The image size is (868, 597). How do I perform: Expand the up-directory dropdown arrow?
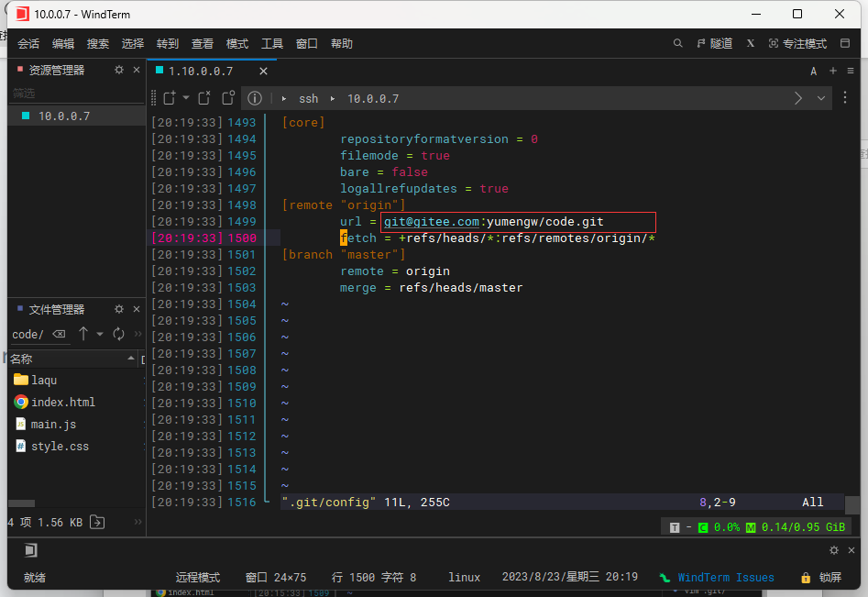tap(100, 334)
